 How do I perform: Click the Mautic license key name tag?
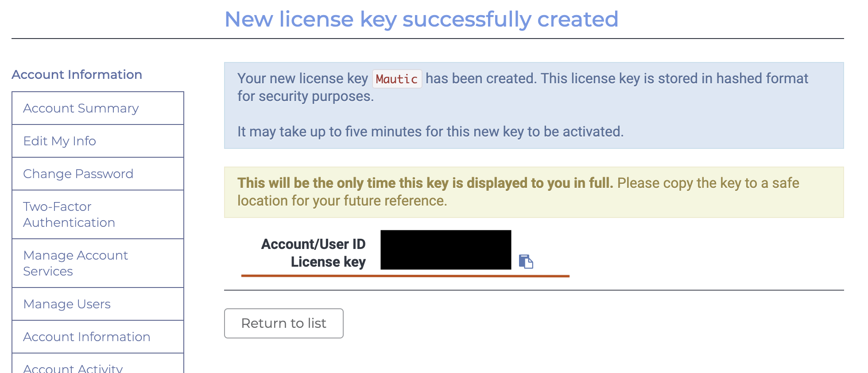click(397, 79)
